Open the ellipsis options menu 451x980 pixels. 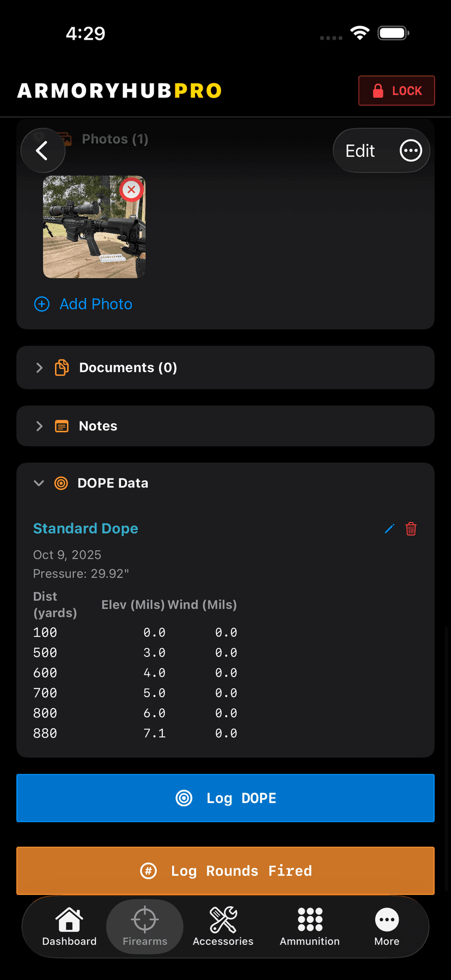pos(411,151)
